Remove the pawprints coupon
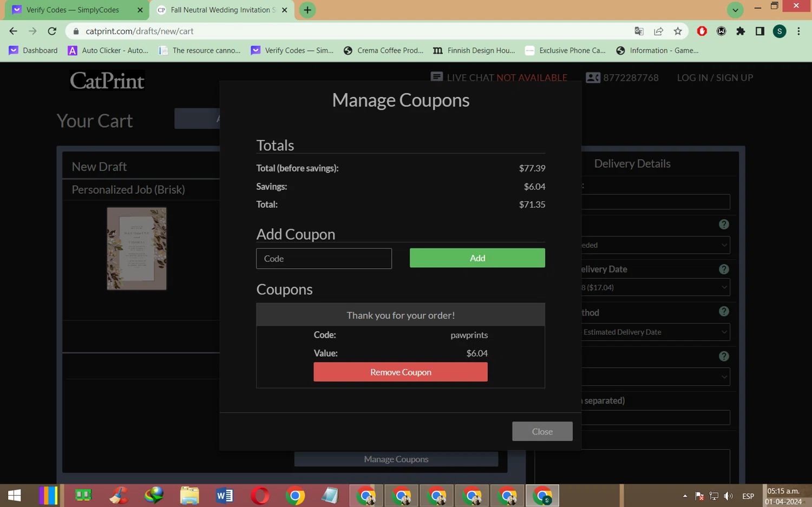This screenshot has width=812, height=507. 401,372
